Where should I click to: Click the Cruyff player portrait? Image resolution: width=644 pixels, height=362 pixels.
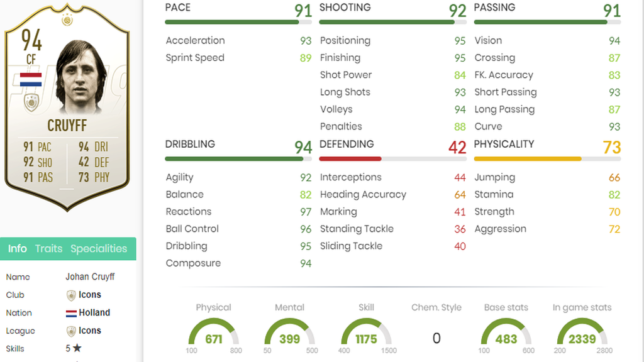click(x=81, y=77)
